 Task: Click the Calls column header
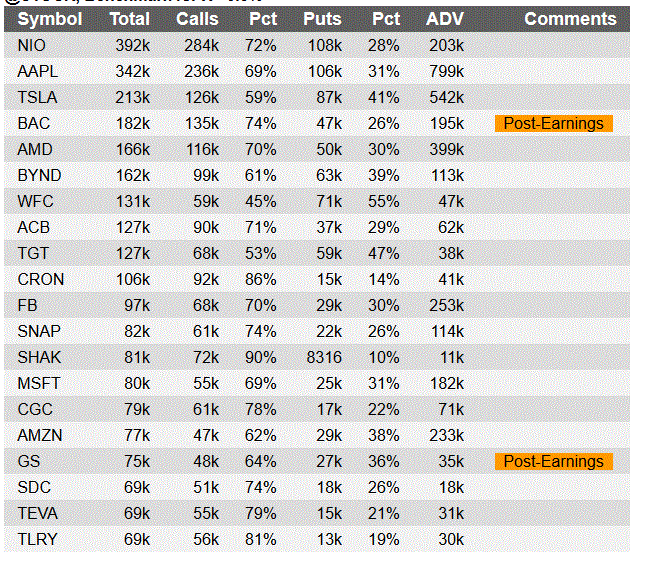coord(197,19)
